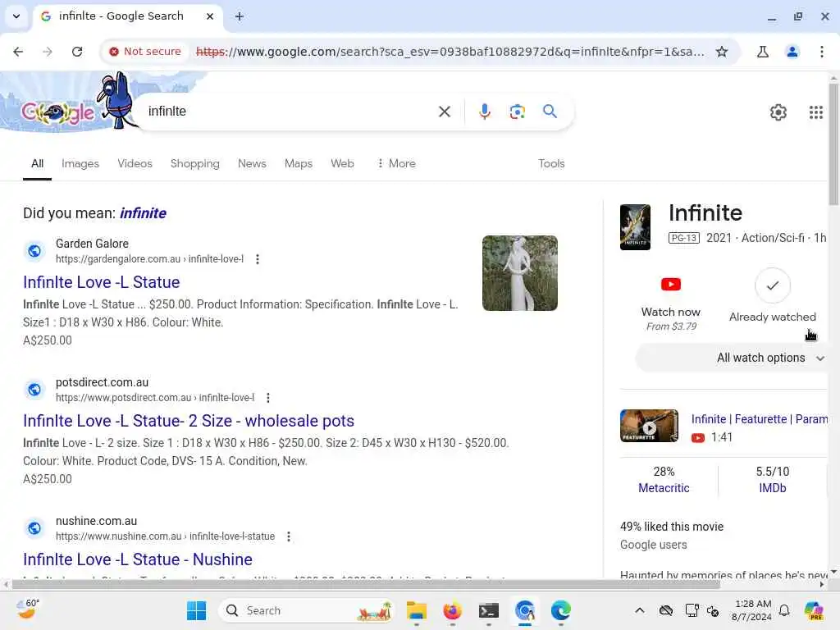
Task: Show hidden system tray icons
Action: coord(640,610)
